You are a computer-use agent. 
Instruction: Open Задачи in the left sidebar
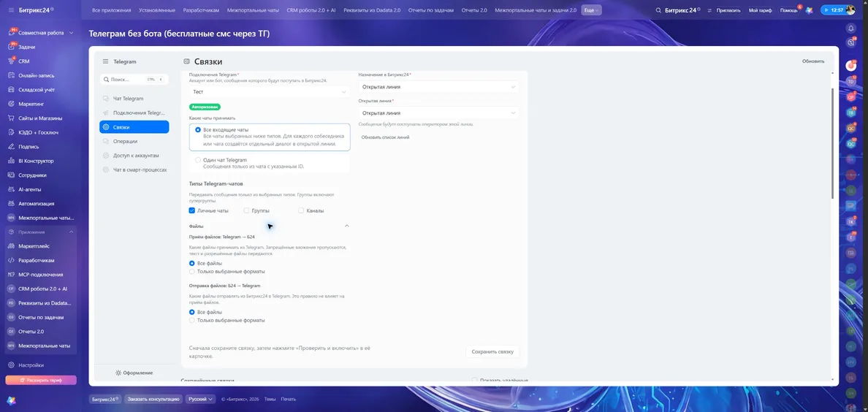click(26, 47)
